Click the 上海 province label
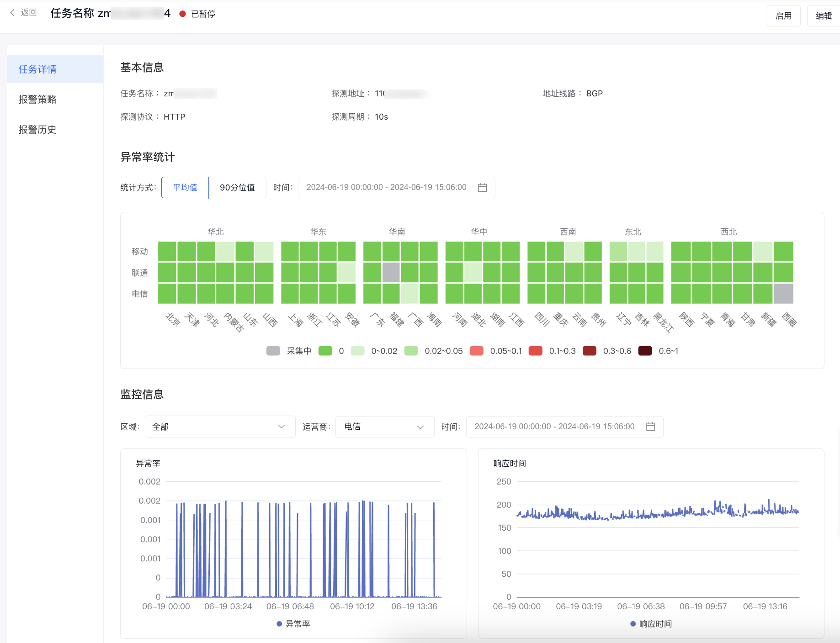This screenshot has height=643, width=840. coord(296,320)
